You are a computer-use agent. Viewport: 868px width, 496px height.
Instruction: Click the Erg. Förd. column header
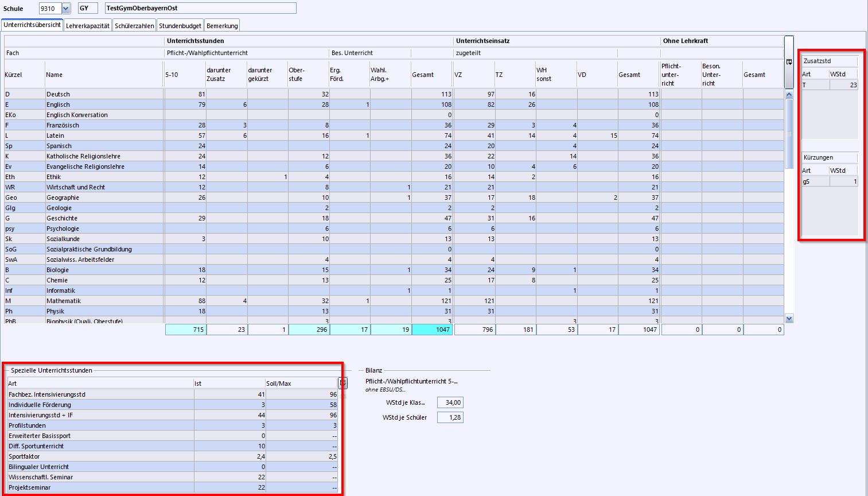349,75
